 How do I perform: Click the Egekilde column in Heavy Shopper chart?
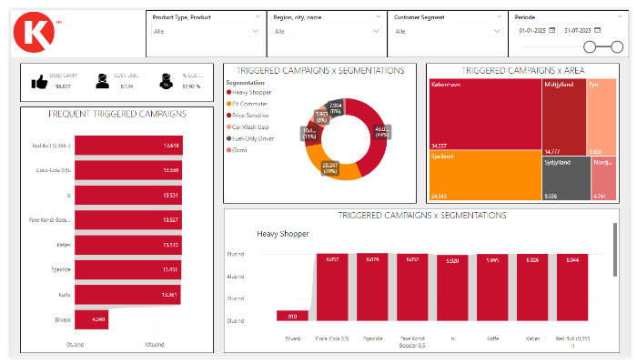click(372, 288)
